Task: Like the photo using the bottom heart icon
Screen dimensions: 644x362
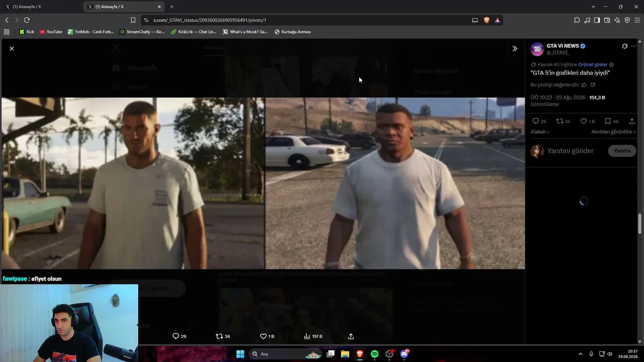Action: (263, 336)
